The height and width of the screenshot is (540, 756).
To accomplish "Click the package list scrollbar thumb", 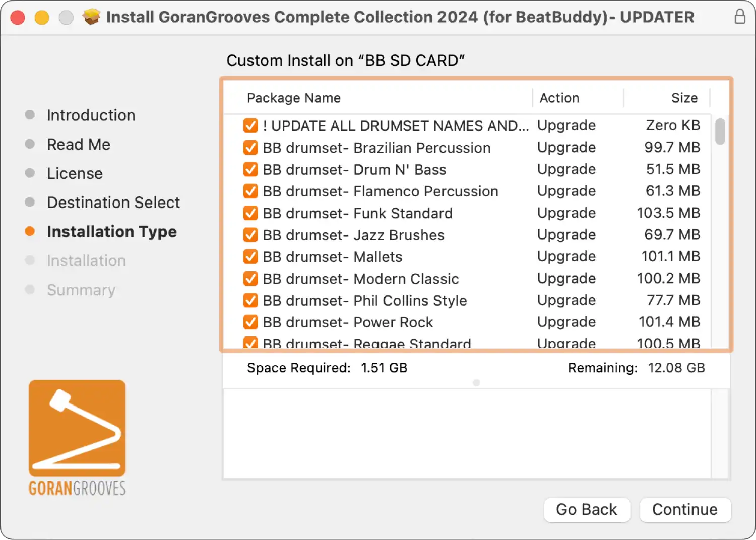I will [x=720, y=131].
